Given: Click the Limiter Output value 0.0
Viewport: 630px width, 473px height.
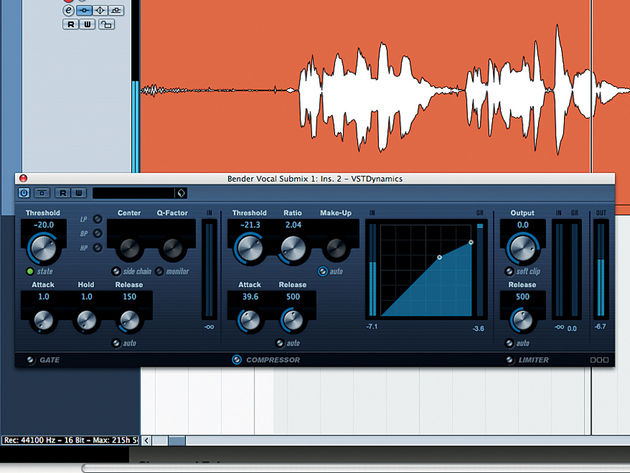Looking at the screenshot, I should coord(523,225).
